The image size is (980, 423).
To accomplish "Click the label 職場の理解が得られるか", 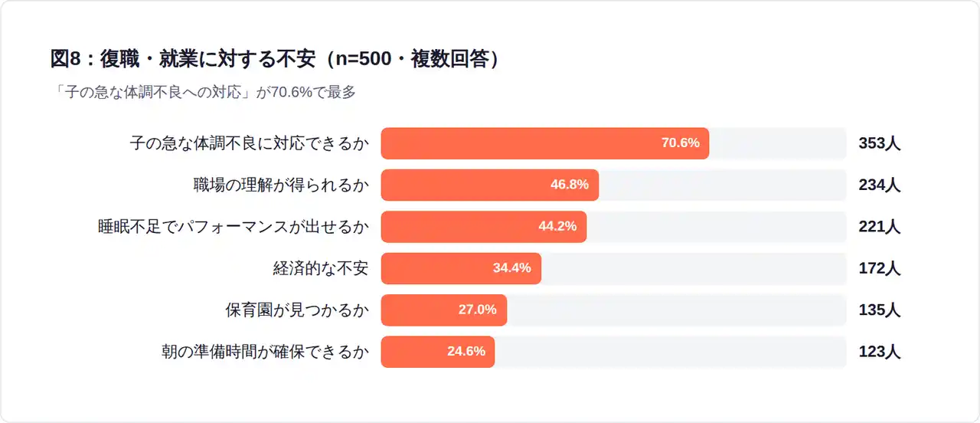I will point(280,185).
